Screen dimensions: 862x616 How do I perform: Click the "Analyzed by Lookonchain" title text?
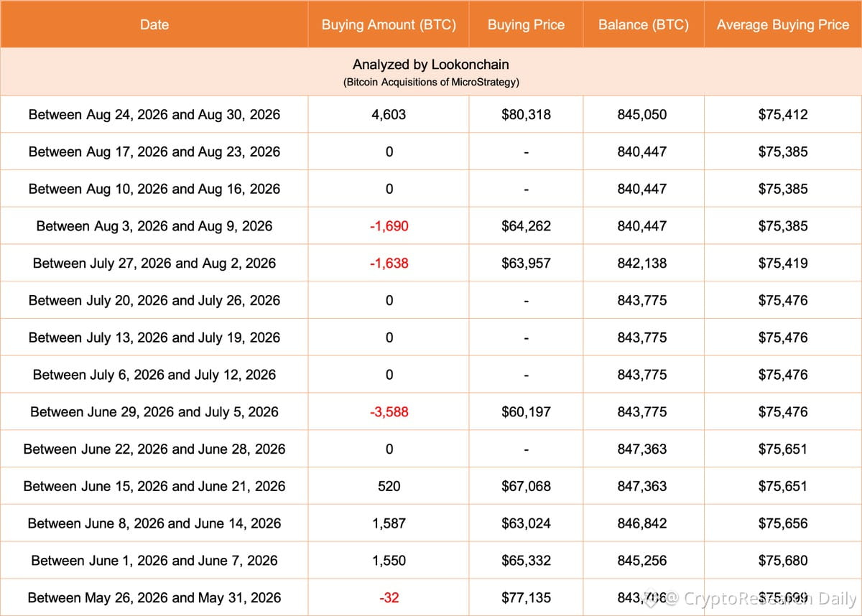pyautogui.click(x=431, y=65)
